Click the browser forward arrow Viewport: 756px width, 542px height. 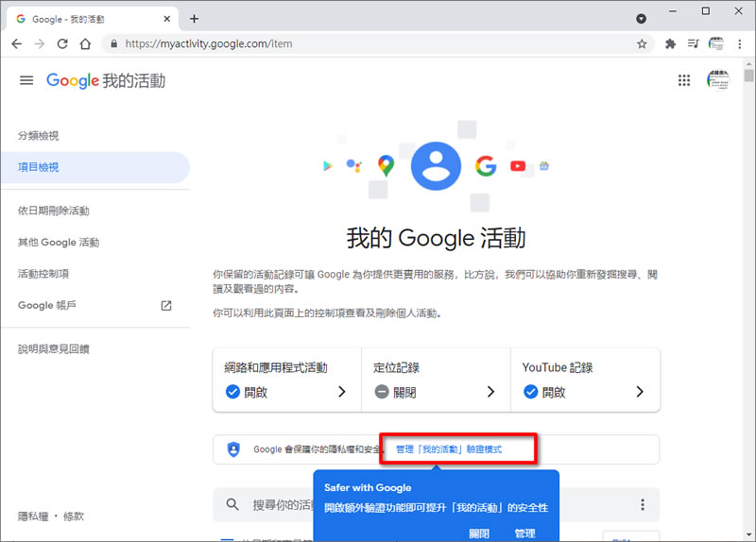(40, 43)
